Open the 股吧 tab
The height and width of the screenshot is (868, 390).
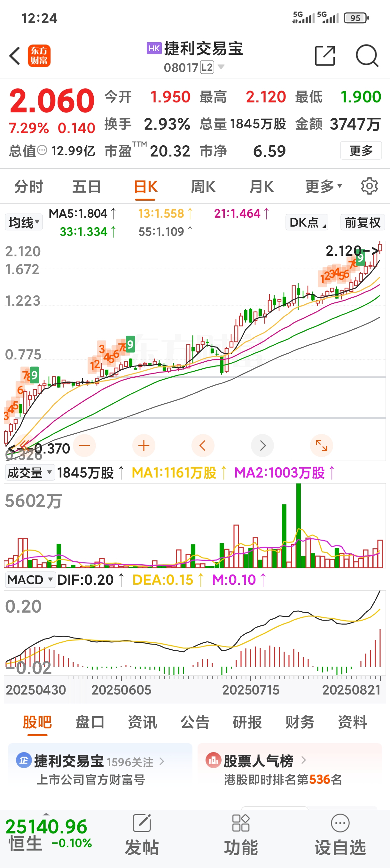(x=37, y=722)
